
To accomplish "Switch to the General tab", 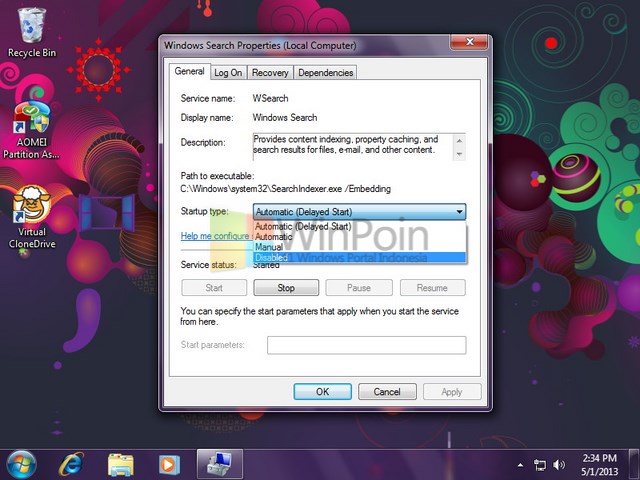I will point(189,71).
